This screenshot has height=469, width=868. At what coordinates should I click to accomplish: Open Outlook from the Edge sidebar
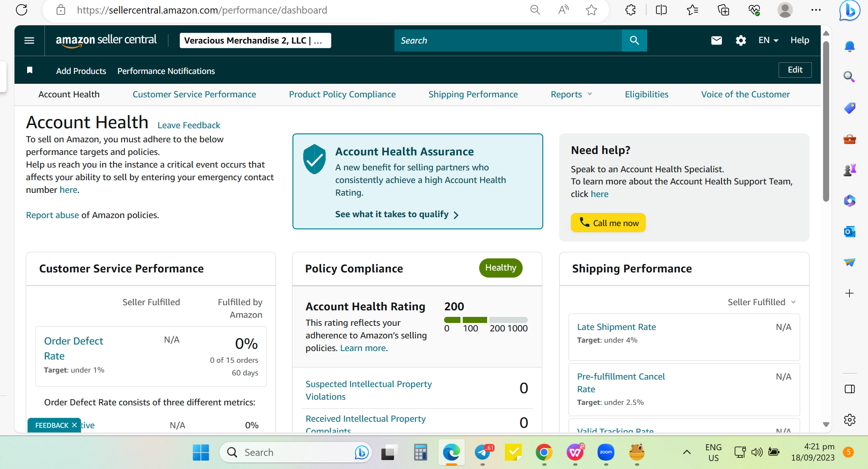(x=850, y=232)
